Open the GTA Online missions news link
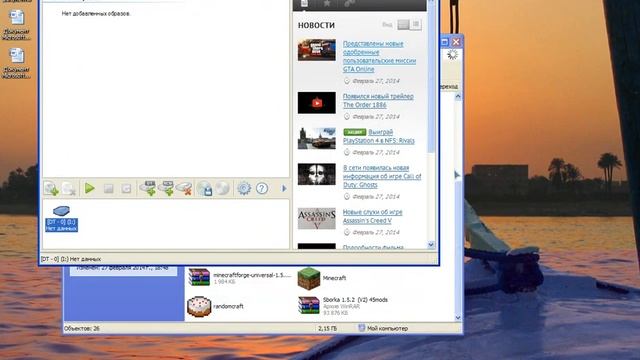The height and width of the screenshot is (360, 640). tap(379, 56)
